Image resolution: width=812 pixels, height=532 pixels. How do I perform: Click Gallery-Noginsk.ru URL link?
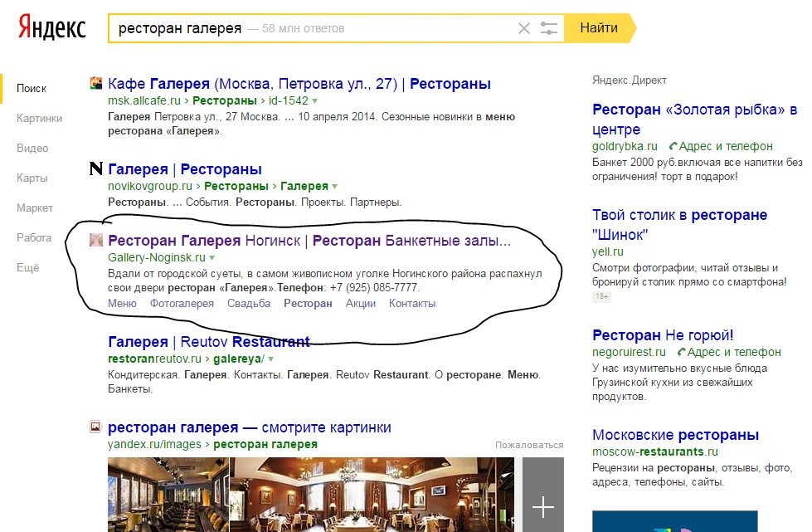point(157,257)
